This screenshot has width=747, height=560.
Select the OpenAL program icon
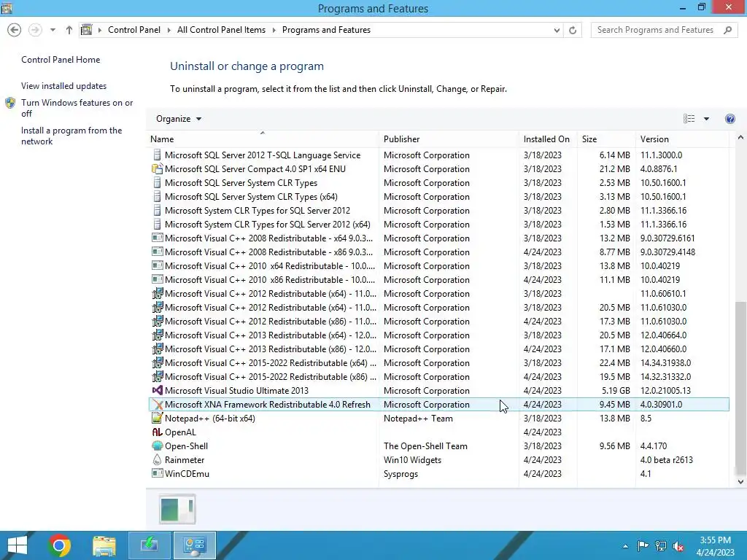click(158, 432)
